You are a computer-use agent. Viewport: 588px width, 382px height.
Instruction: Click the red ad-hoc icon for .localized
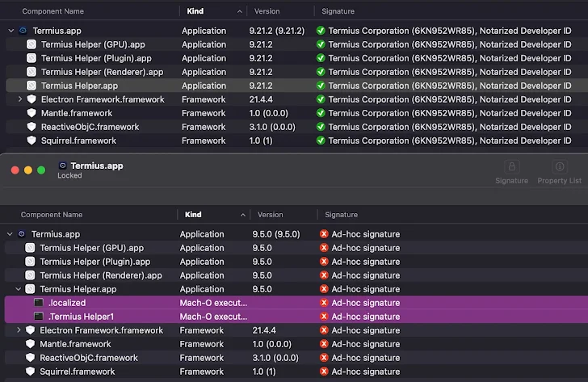tap(324, 303)
